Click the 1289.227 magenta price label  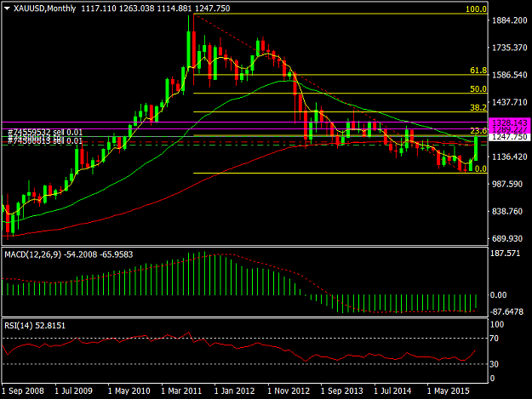coord(510,130)
